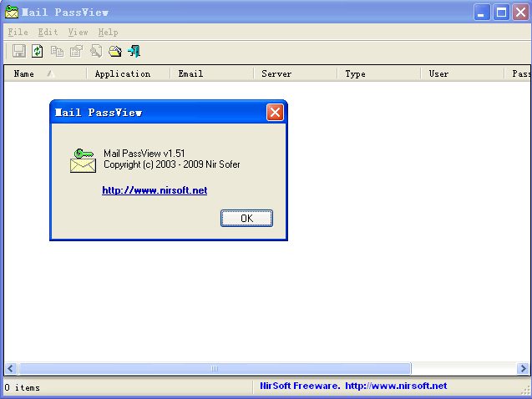Click the Copy Selected Items toolbar icon

[x=57, y=52]
